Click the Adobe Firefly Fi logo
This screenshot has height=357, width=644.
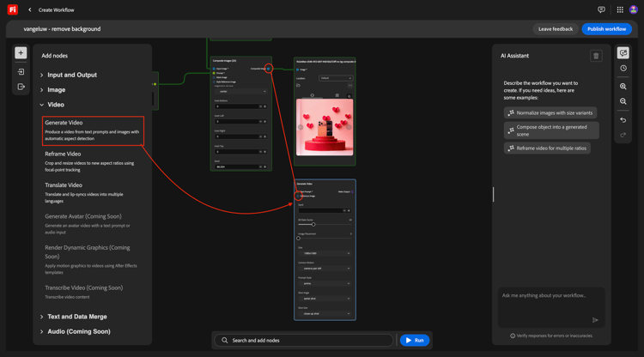point(13,9)
